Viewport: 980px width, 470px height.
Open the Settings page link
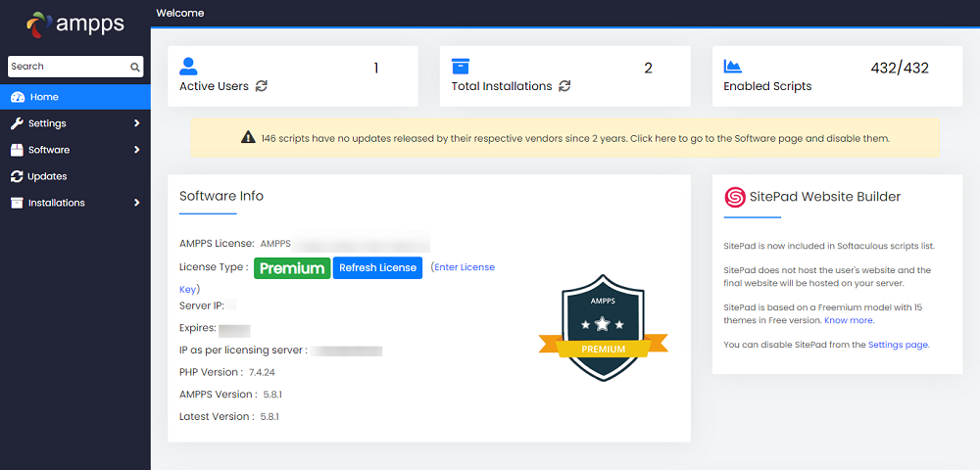(x=898, y=345)
